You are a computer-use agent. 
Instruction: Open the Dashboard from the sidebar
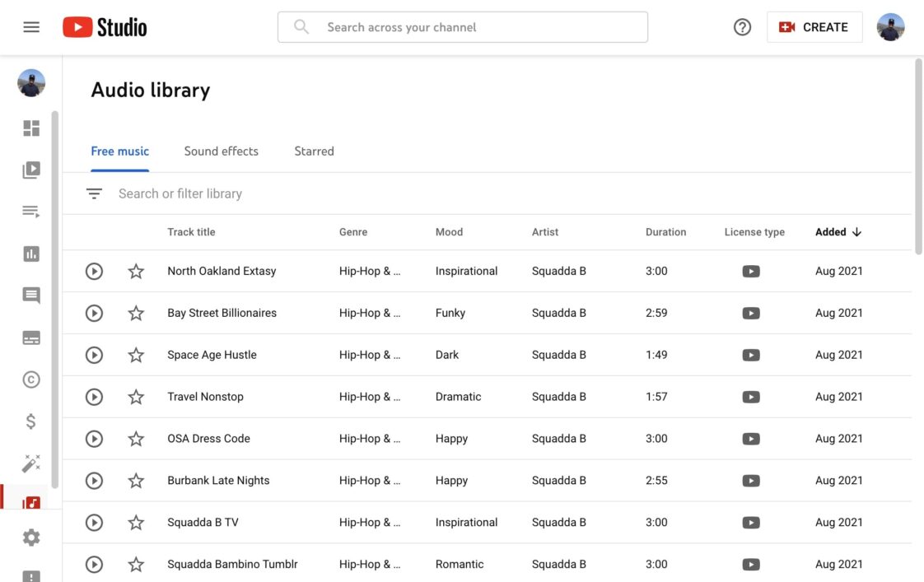tap(30, 127)
